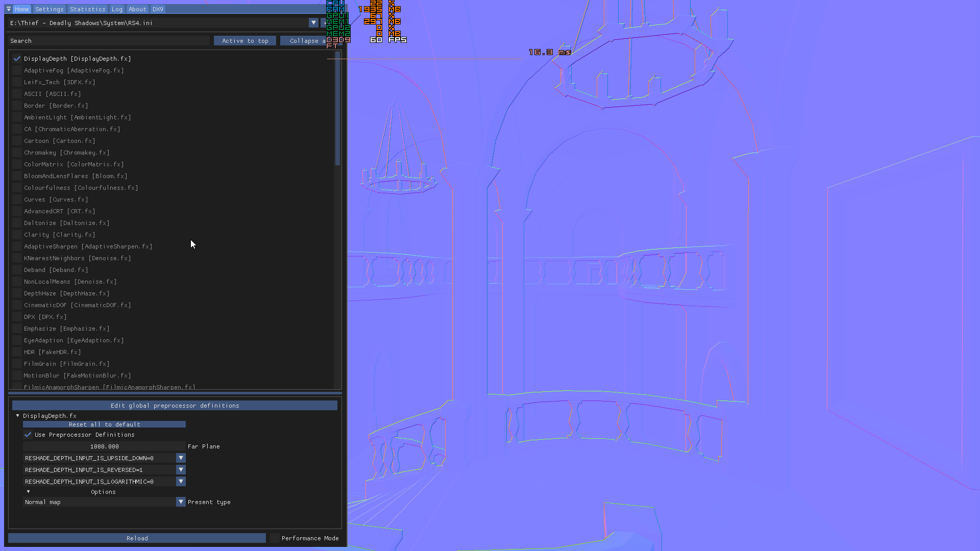This screenshot has width=980, height=551.
Task: Toggle the NonLocalMeans effect checkbox
Action: click(17, 282)
